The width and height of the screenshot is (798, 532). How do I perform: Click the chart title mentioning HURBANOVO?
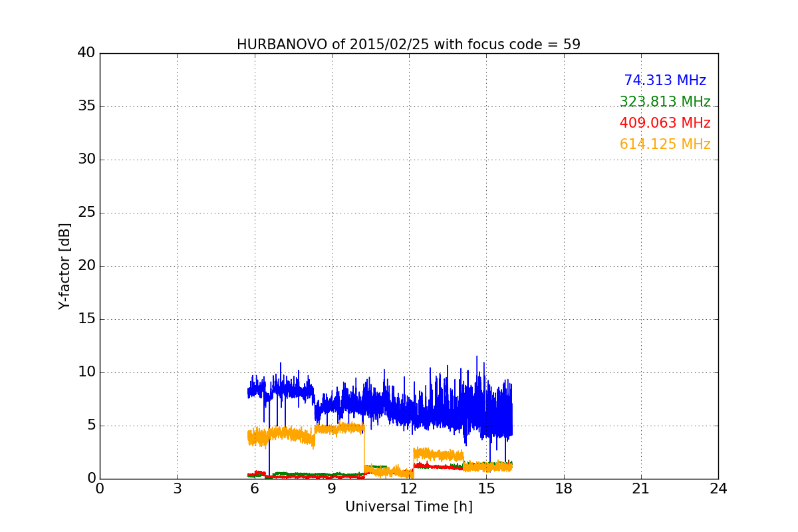pos(408,45)
